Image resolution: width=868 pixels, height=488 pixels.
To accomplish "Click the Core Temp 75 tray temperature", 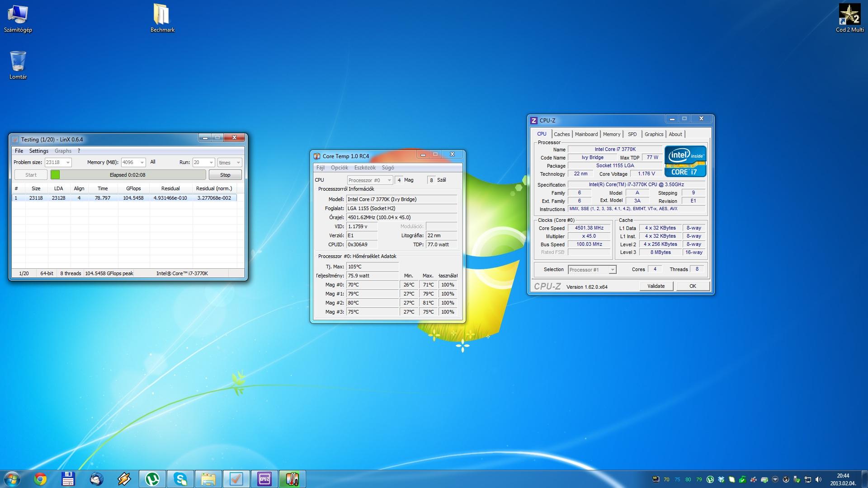I will [x=677, y=479].
